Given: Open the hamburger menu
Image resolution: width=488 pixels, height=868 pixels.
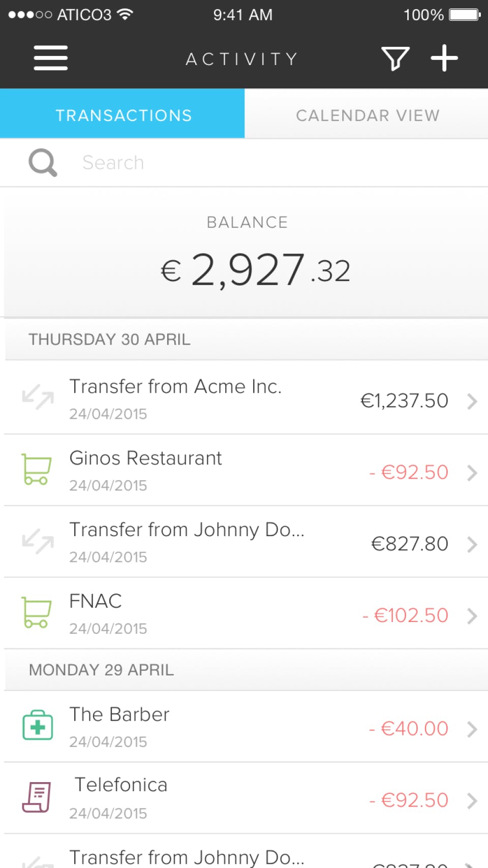Looking at the screenshot, I should tap(50, 58).
